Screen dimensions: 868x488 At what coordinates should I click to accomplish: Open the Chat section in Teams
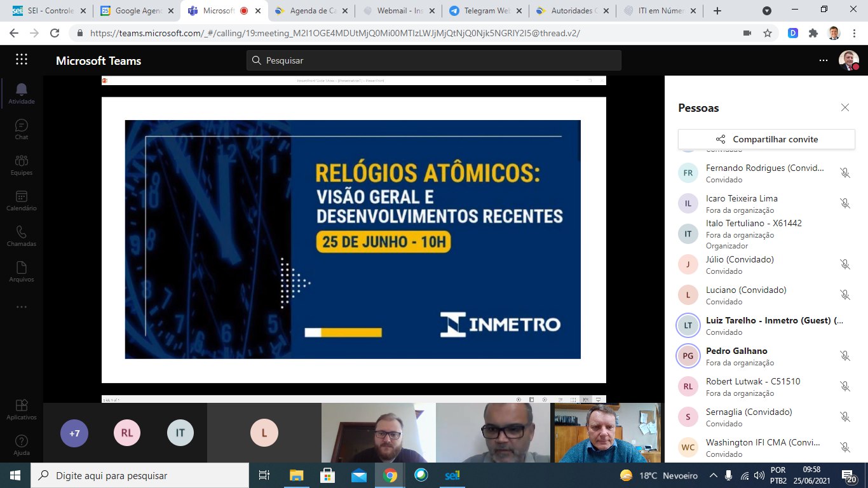(x=21, y=128)
